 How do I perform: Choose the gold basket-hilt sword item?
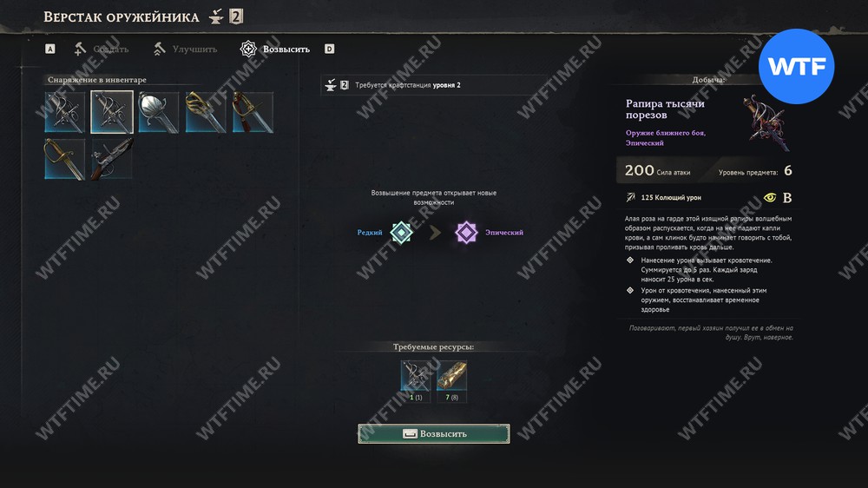click(206, 112)
